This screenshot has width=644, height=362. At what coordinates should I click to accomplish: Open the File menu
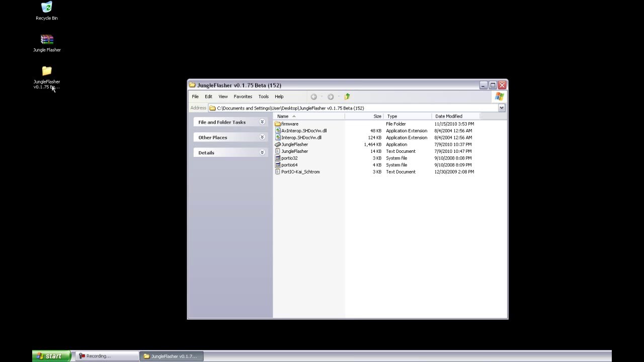(195, 97)
